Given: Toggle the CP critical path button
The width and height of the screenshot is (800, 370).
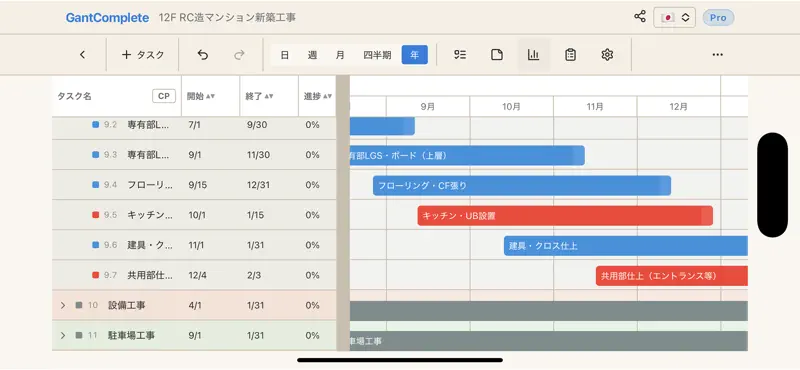Looking at the screenshot, I should coord(164,96).
